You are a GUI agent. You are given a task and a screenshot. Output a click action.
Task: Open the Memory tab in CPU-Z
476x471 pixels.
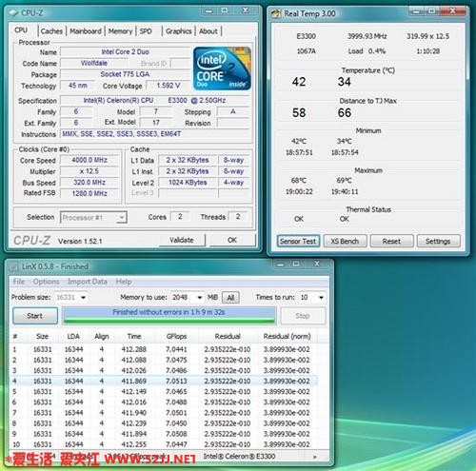(x=120, y=31)
